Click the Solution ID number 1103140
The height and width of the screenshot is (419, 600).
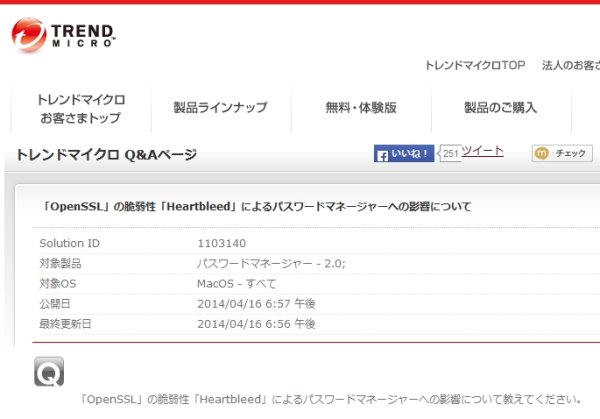(x=221, y=243)
